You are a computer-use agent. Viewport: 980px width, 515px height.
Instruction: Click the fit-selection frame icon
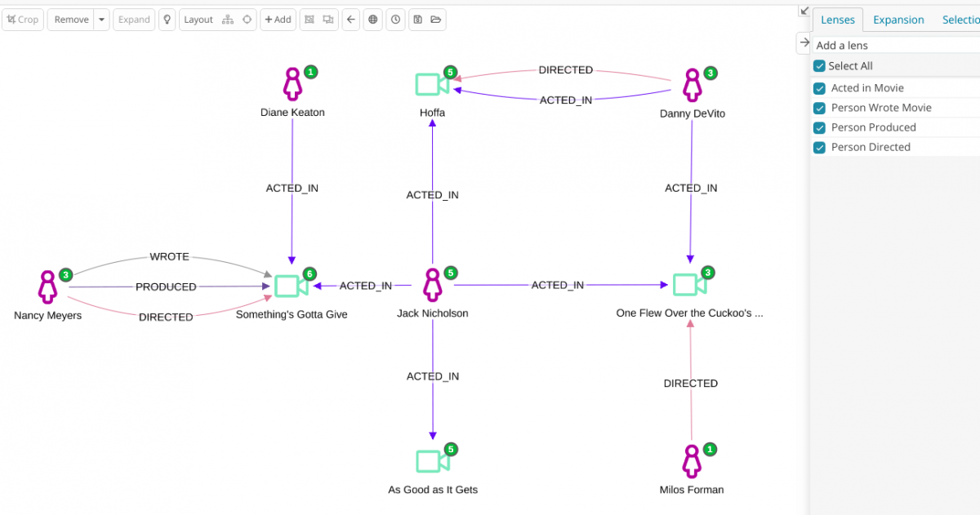pos(309,20)
